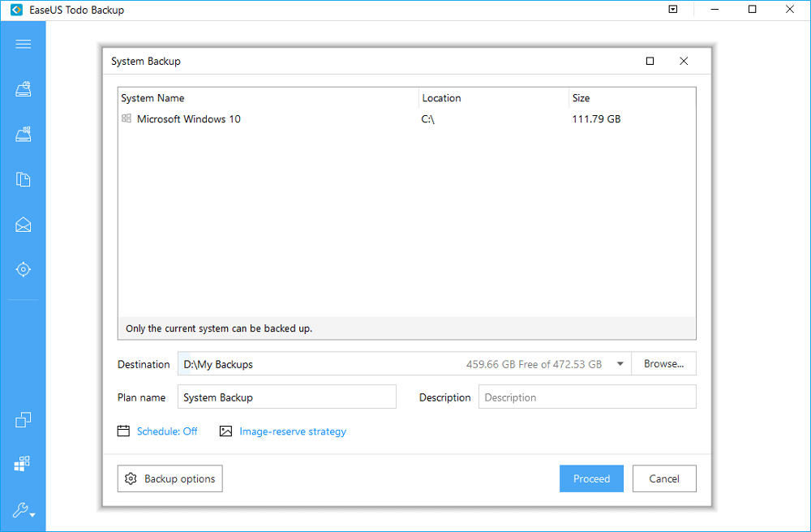The width and height of the screenshot is (811, 532).
Task: Expand the Destination path dropdown arrow
Action: click(x=620, y=364)
